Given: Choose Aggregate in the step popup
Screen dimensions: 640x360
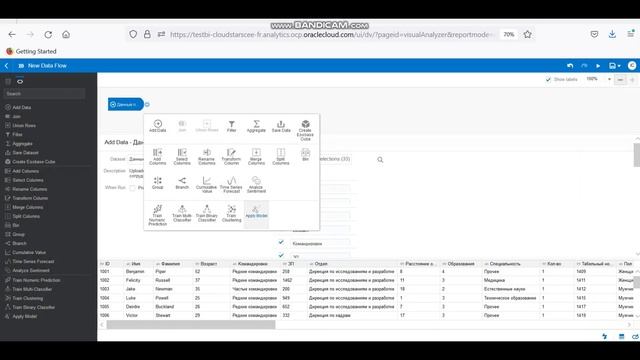Looking at the screenshot, I should [x=256, y=126].
